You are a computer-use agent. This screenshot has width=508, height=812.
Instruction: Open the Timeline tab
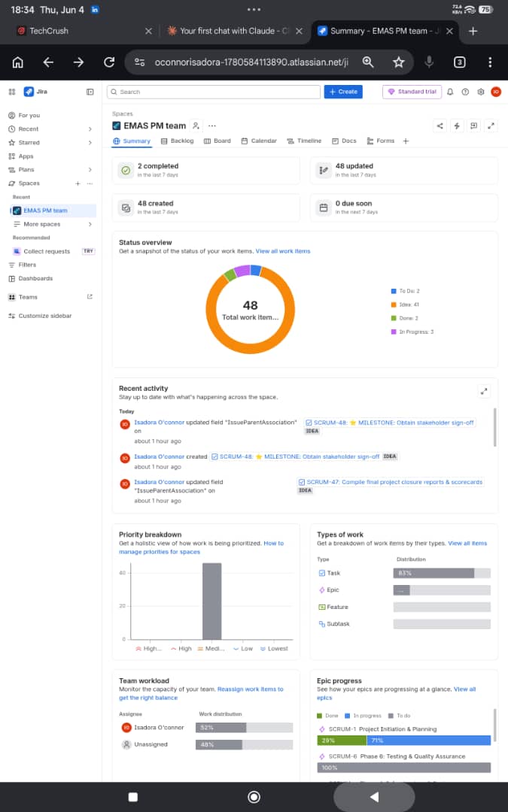(304, 141)
